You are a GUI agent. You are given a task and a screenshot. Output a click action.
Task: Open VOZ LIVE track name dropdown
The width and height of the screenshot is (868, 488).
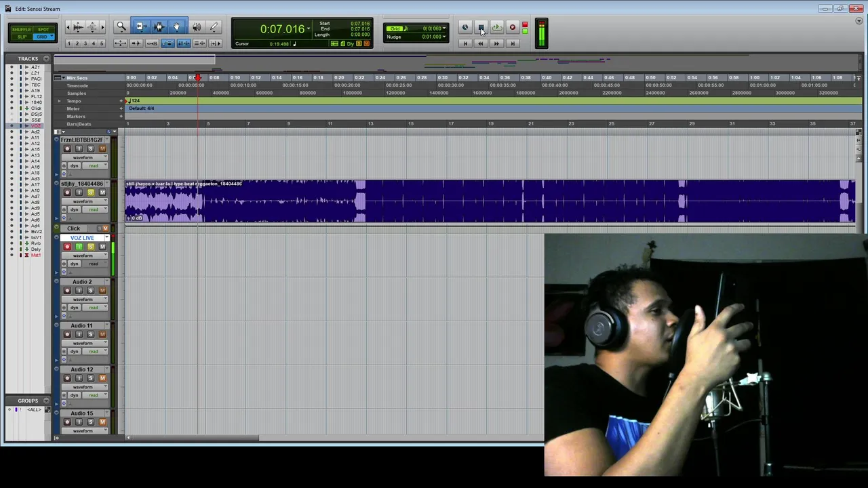tap(106, 238)
